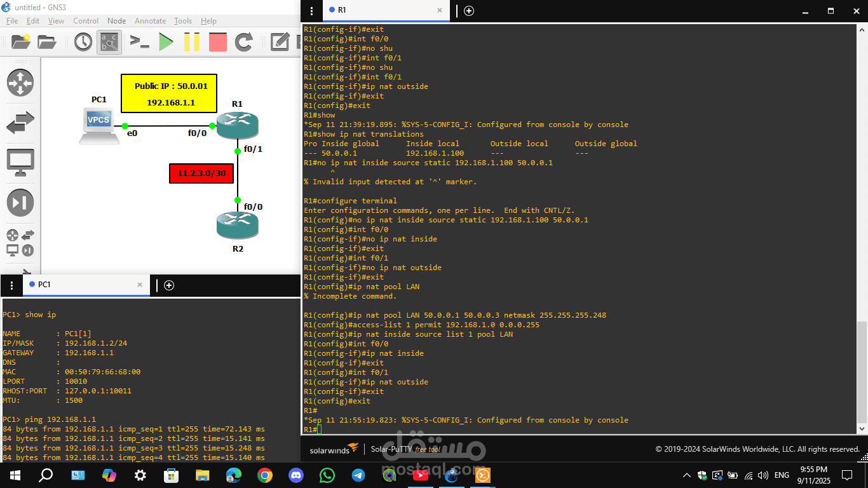The width and height of the screenshot is (868, 488).
Task: Open an existing GNS3 project
Action: [x=47, y=42]
